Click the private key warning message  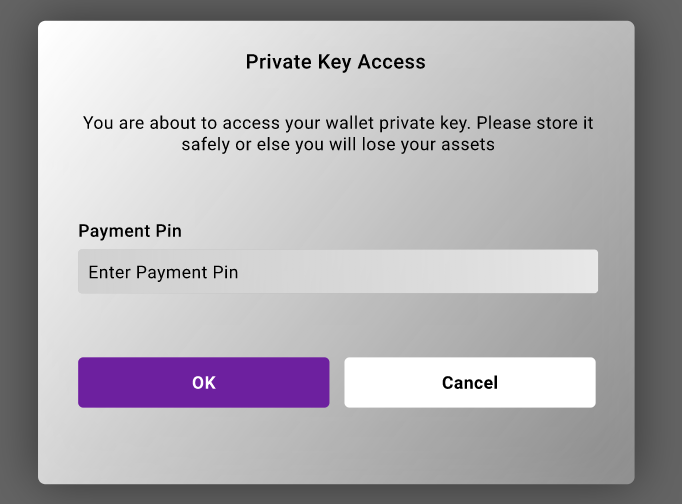pos(338,134)
